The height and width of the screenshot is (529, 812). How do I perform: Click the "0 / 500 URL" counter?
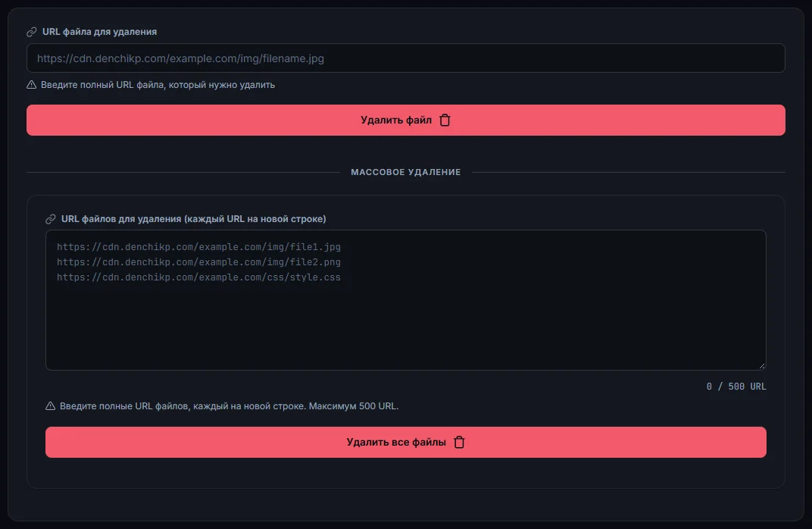736,387
